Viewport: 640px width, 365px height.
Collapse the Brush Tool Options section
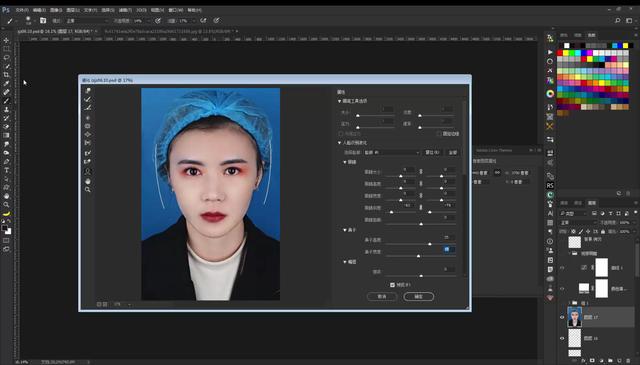[x=339, y=101]
